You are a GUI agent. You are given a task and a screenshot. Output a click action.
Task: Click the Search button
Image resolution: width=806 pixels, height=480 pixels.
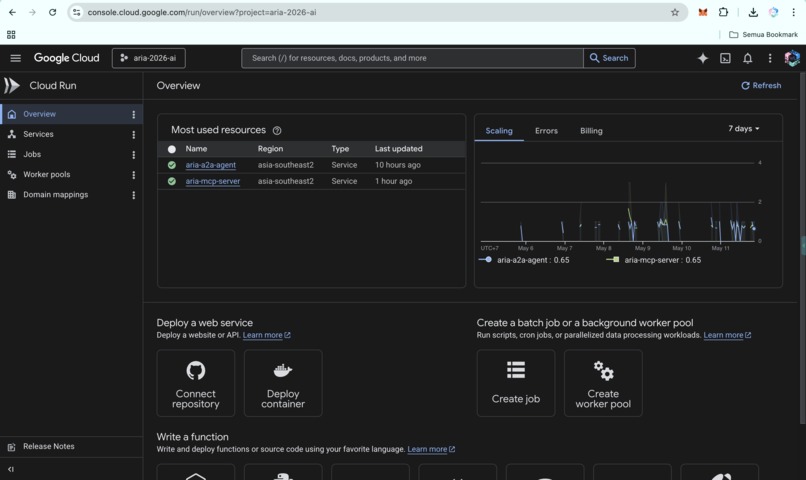pos(609,58)
